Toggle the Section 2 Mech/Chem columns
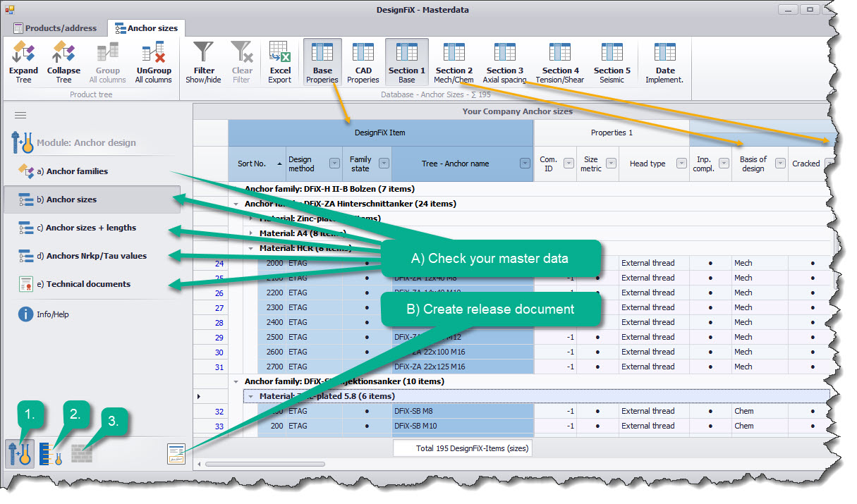 click(454, 62)
